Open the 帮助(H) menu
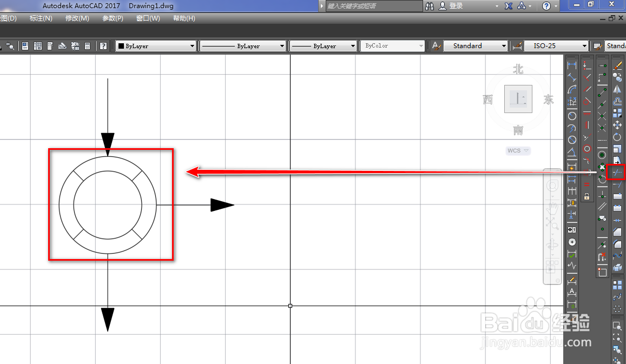 [184, 18]
